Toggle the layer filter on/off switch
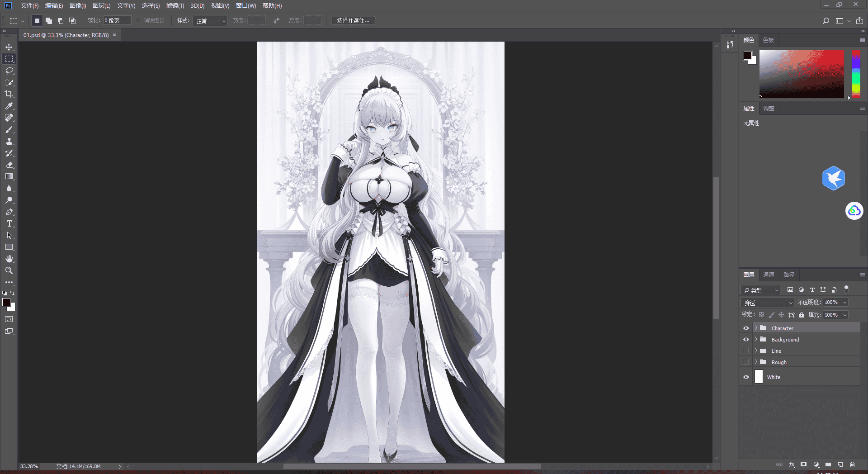Screen dimensions: 868x474 pos(846,289)
